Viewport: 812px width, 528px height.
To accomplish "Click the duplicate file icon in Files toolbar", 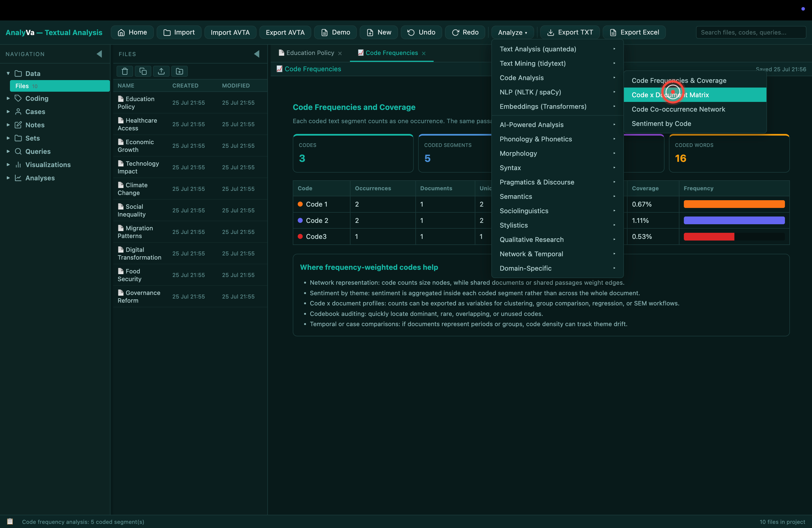I will (143, 71).
